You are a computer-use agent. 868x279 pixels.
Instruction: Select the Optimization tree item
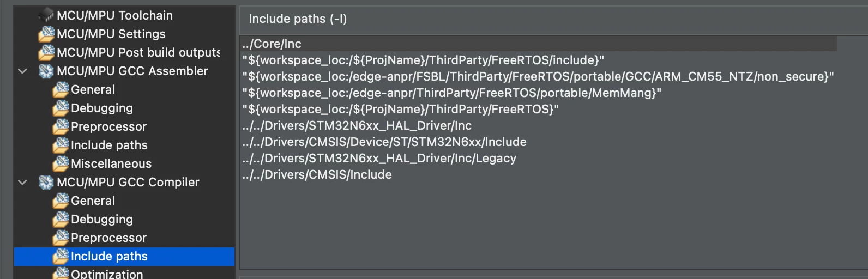(107, 274)
